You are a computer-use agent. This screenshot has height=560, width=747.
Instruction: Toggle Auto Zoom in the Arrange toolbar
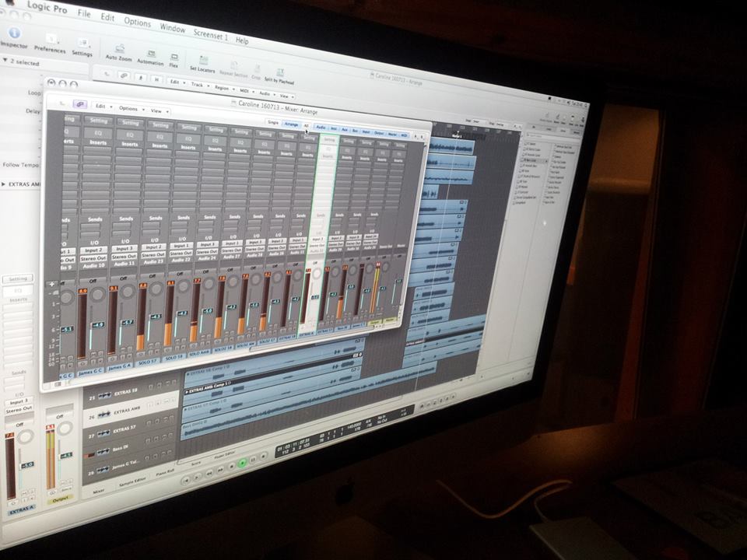pos(120,48)
